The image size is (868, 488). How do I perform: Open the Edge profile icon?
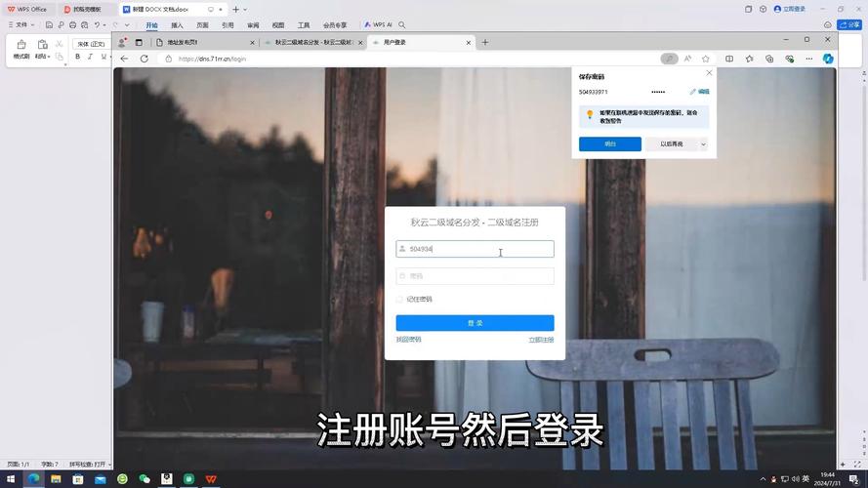pyautogui.click(x=122, y=42)
